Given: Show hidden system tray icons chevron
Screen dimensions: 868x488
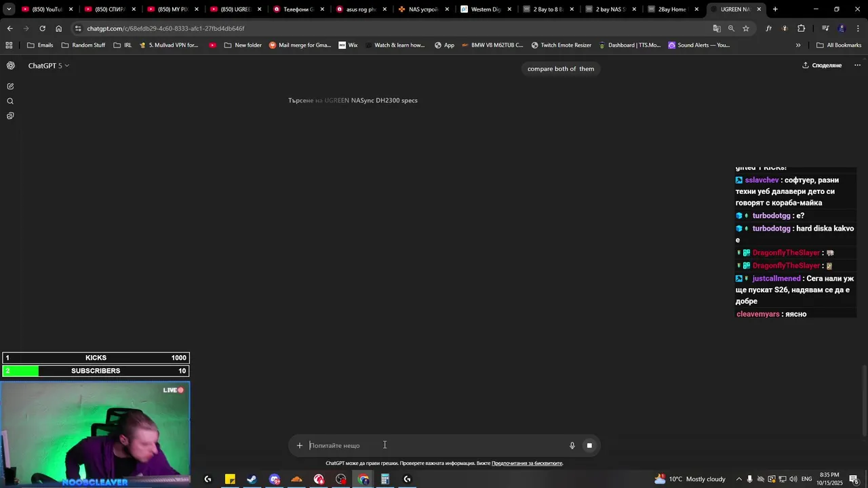Looking at the screenshot, I should pos(739,479).
